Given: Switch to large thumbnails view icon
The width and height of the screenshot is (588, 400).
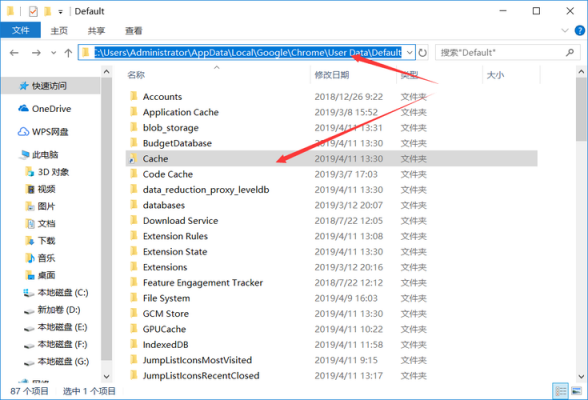Looking at the screenshot, I should pyautogui.click(x=576, y=391).
